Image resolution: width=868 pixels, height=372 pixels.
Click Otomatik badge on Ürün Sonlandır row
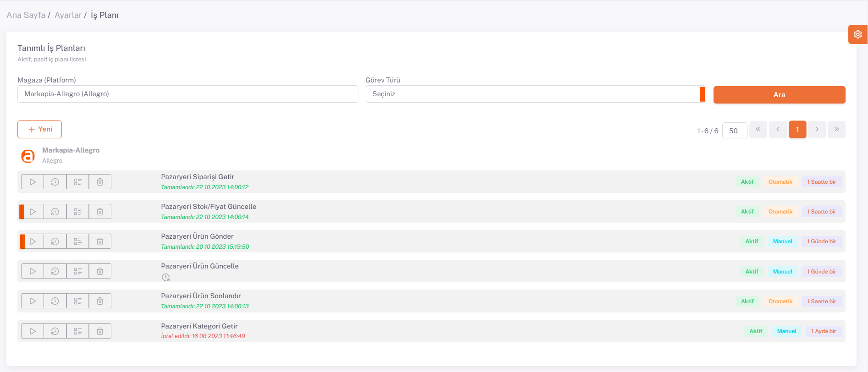[x=780, y=301]
